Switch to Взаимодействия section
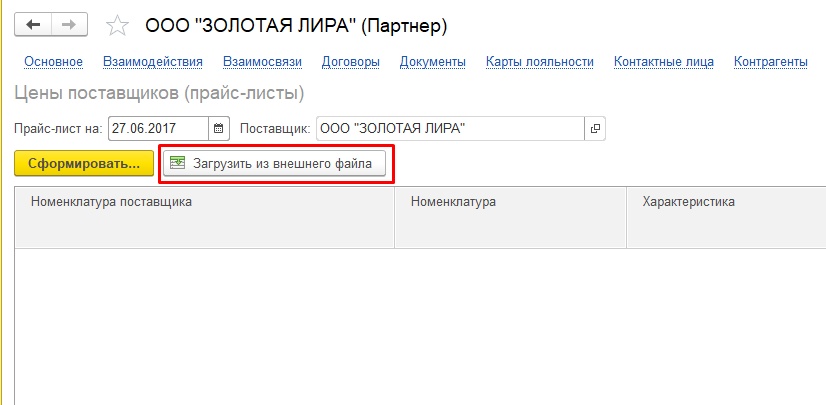826x405 pixels. coord(153,62)
